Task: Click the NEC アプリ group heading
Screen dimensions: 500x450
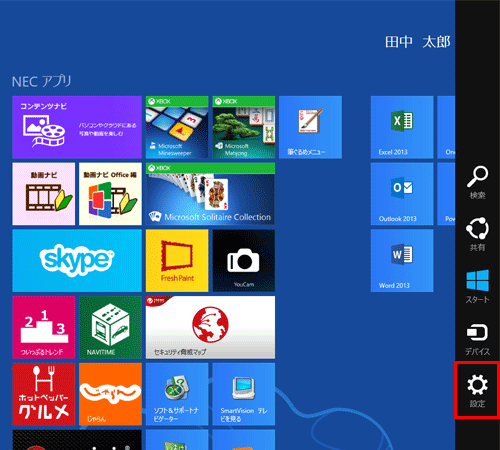Action: click(42, 81)
